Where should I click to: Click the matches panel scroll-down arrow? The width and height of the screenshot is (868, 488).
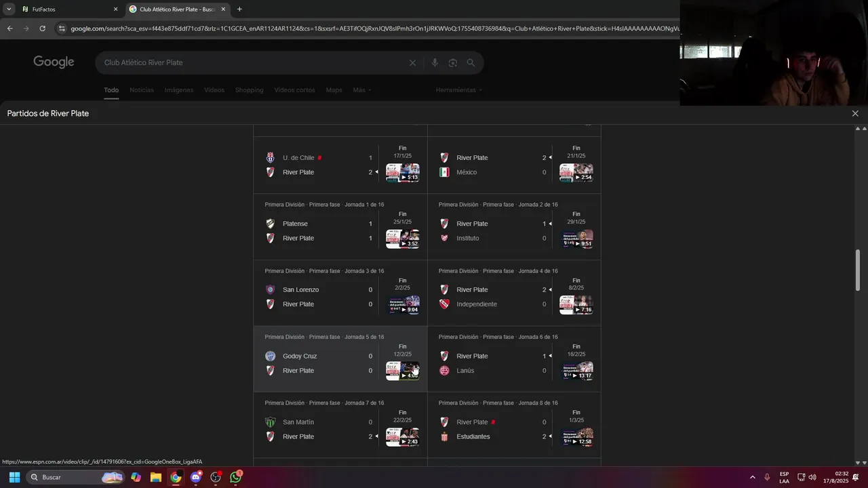pos(858,463)
